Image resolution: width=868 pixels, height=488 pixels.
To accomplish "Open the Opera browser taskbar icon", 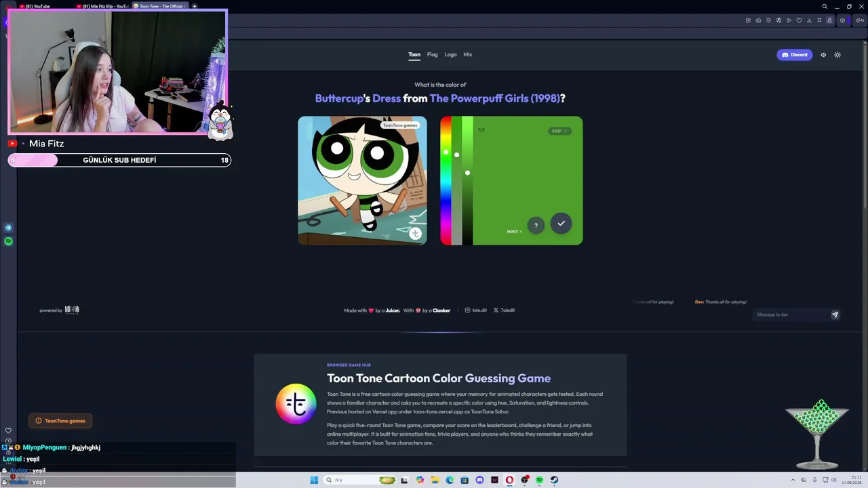I will click(509, 480).
